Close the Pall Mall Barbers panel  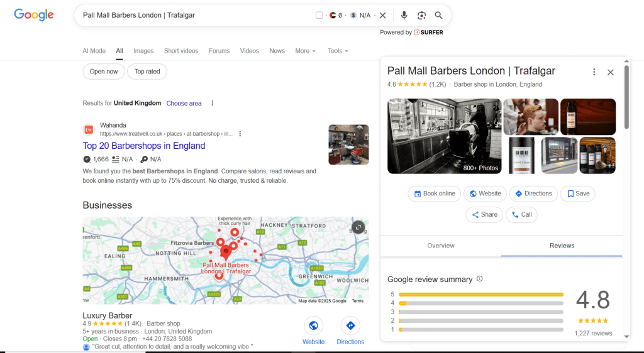pyautogui.click(x=610, y=72)
